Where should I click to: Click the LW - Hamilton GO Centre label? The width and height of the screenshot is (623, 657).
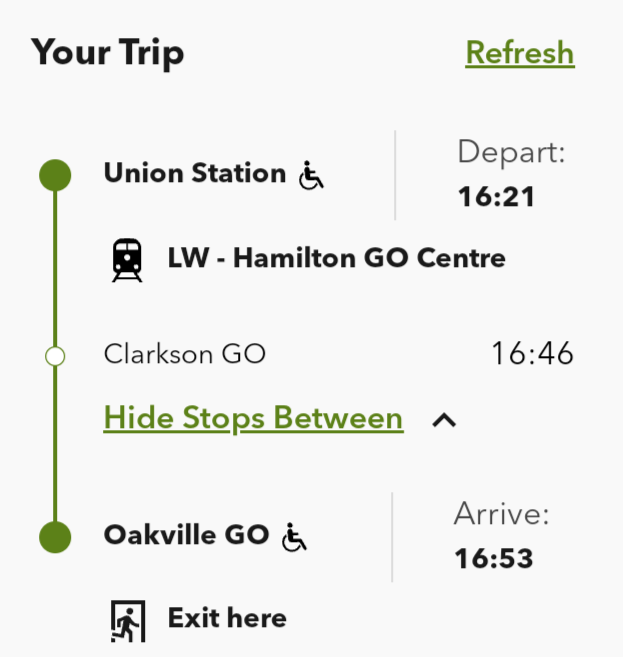pyautogui.click(x=337, y=259)
